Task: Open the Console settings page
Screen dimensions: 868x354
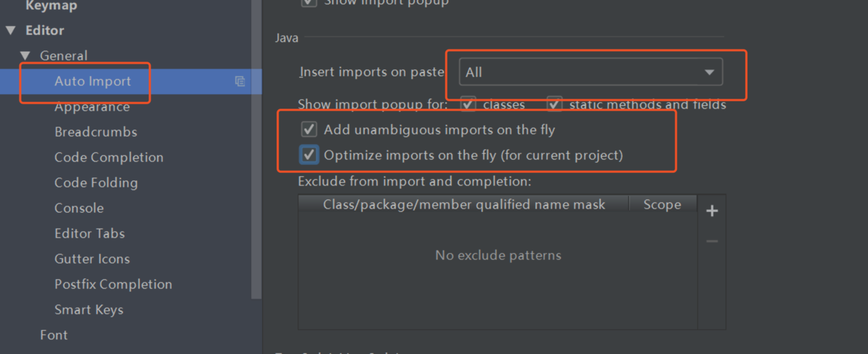Action: (79, 208)
